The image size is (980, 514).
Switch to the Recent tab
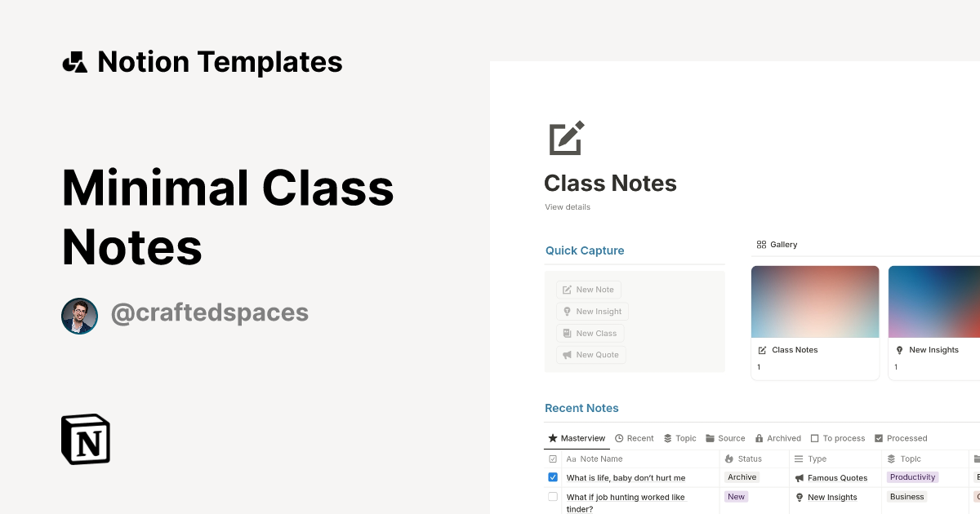(x=635, y=438)
